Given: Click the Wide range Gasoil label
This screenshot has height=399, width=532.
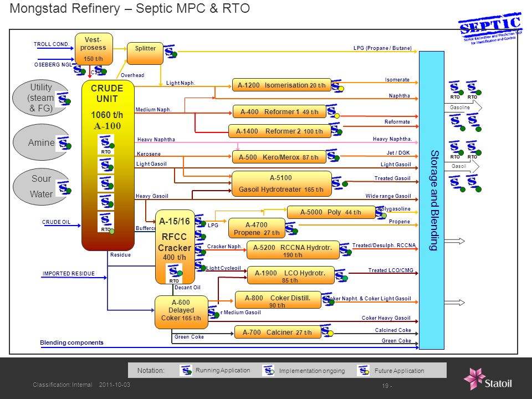Looking at the screenshot, I should tap(388, 196).
